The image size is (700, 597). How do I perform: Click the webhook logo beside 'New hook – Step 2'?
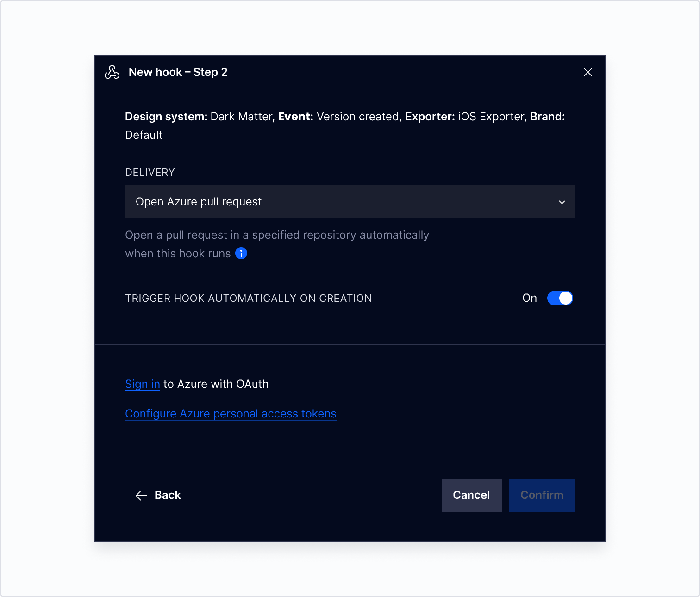[112, 72]
